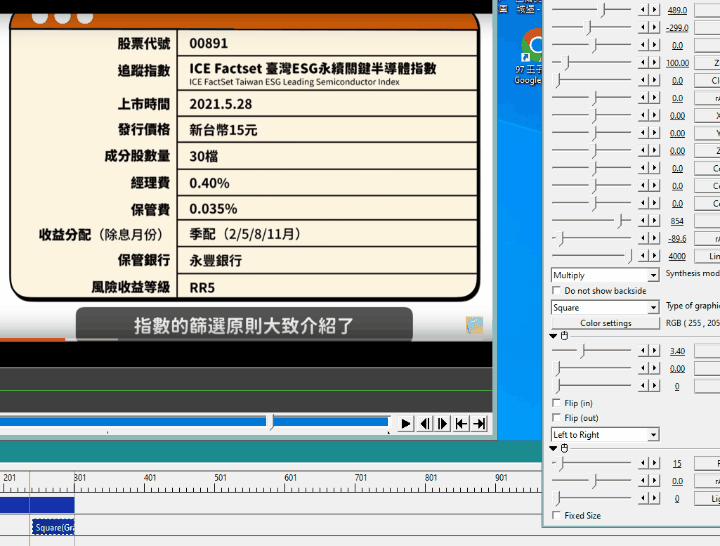
Task: Toggle Do not show backside checkbox
Action: (557, 290)
